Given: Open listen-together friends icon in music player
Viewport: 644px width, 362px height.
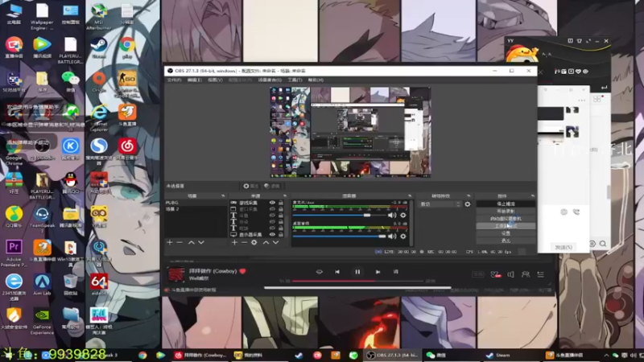Looking at the screenshot, I should (526, 274).
